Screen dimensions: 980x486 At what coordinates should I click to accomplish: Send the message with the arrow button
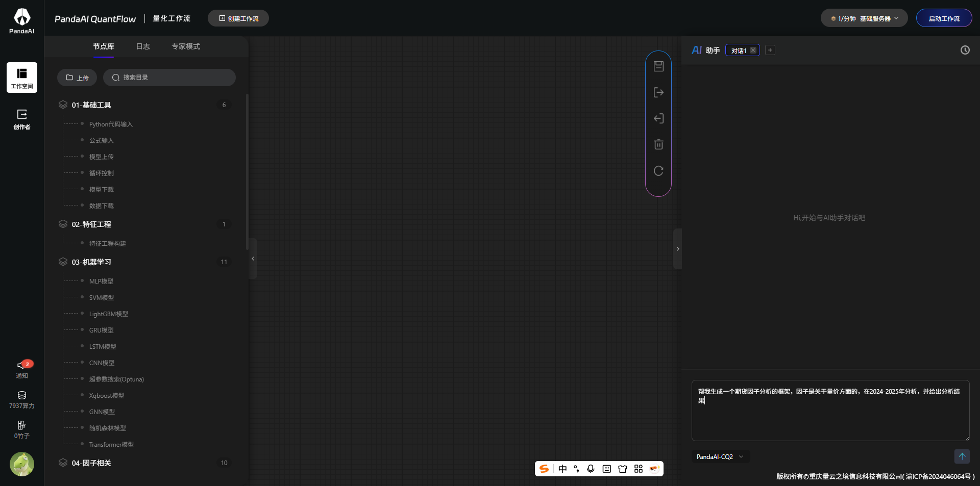tap(962, 456)
